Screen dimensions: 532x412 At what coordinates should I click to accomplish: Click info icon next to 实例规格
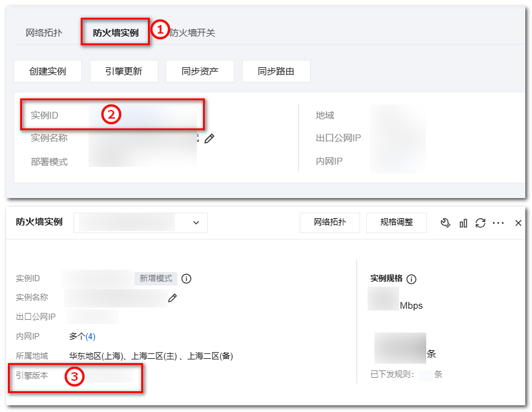pyautogui.click(x=411, y=279)
